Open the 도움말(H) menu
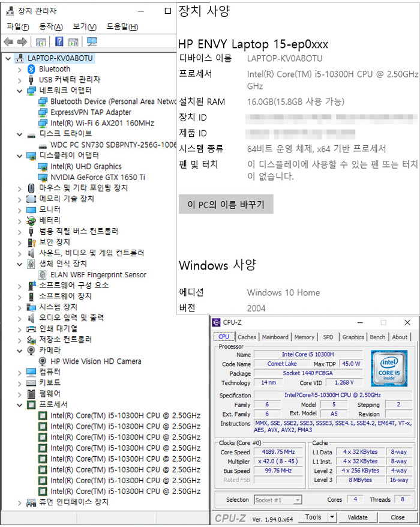This screenshot has width=420, height=527. pos(122,26)
